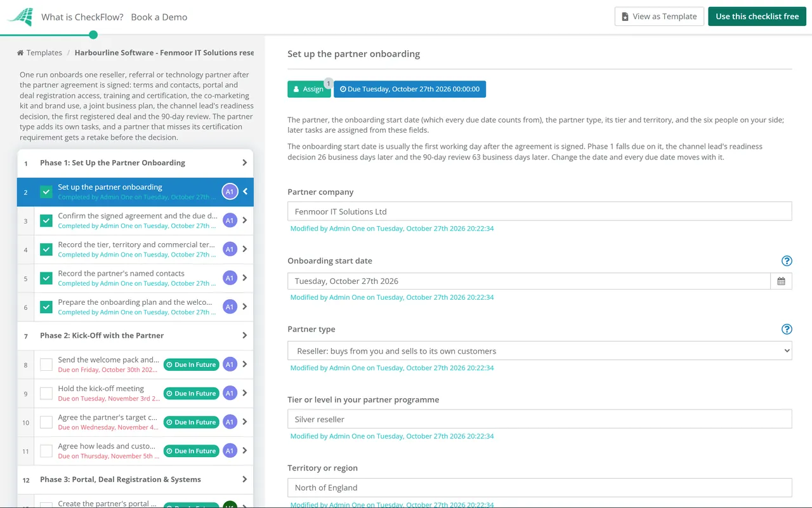Click A1 avatar on Hold the kick-off meeting

click(230, 393)
